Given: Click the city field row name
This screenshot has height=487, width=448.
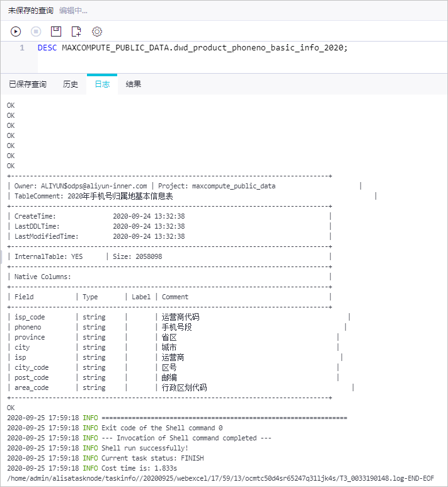Looking at the screenshot, I should coord(22,347).
